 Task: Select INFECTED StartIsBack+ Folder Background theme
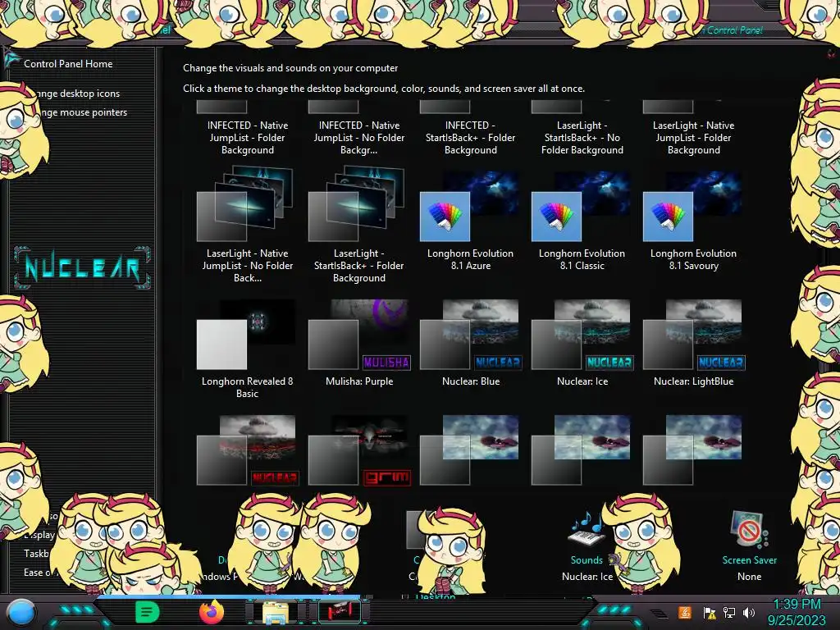[x=470, y=129]
